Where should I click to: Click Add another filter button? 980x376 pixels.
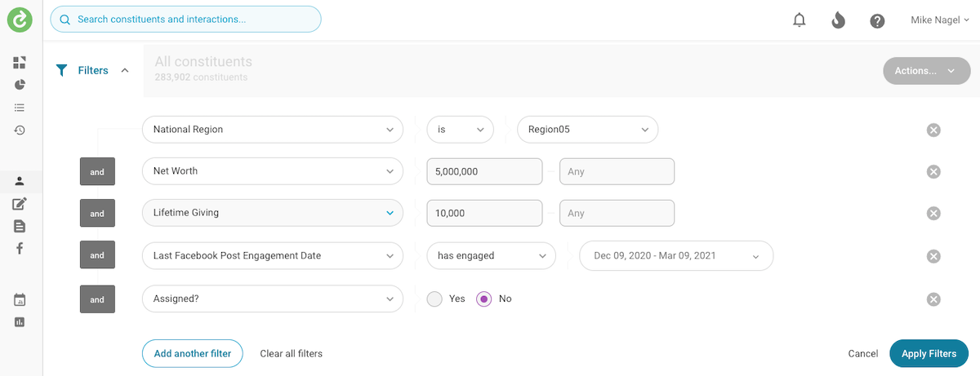pyautogui.click(x=193, y=354)
